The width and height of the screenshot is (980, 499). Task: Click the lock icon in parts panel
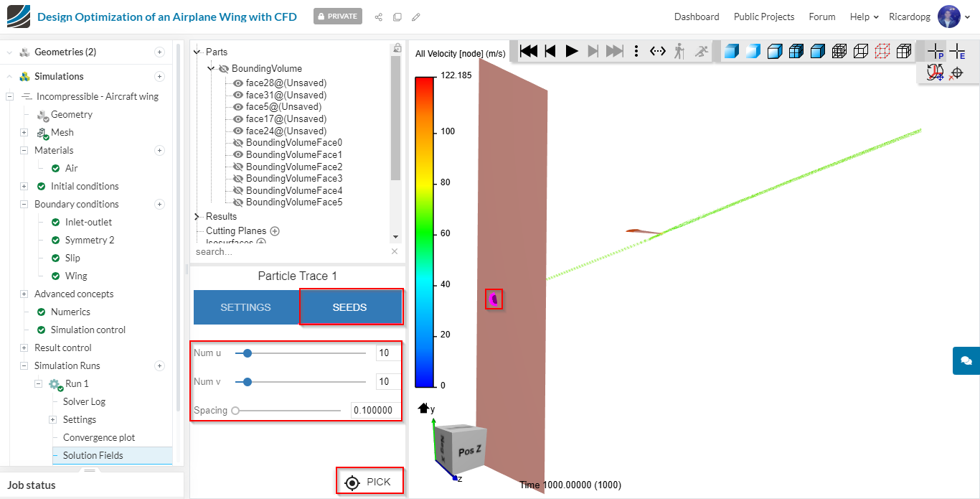[x=397, y=48]
